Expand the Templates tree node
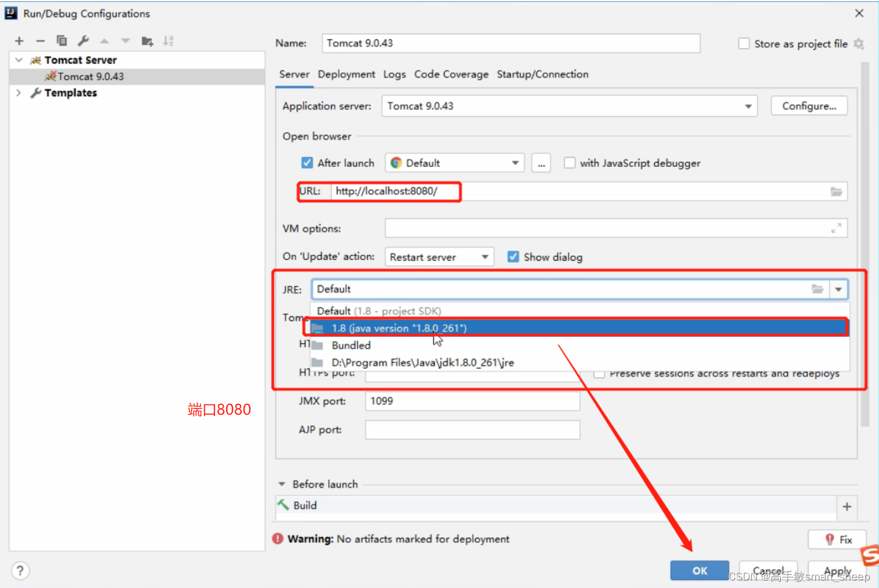Image resolution: width=879 pixels, height=588 pixels. tap(19, 93)
